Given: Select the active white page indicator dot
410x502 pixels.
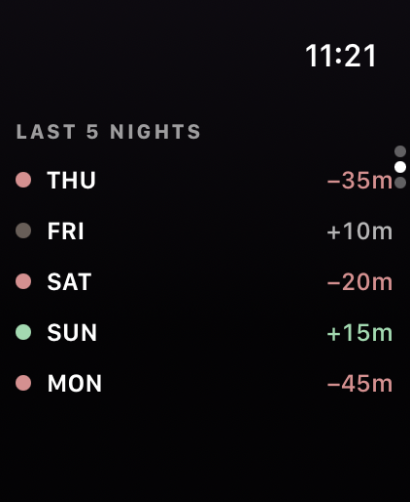Looking at the screenshot, I should (400, 167).
